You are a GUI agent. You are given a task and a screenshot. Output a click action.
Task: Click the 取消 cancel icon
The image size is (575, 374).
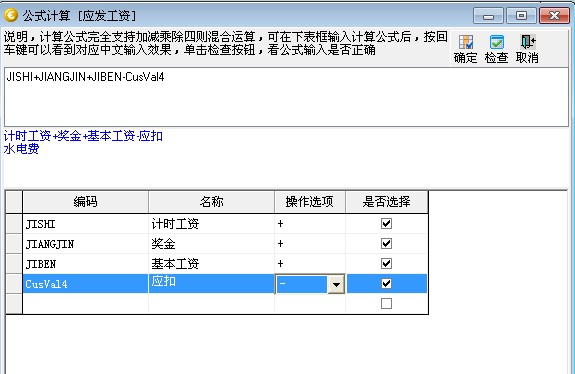527,49
